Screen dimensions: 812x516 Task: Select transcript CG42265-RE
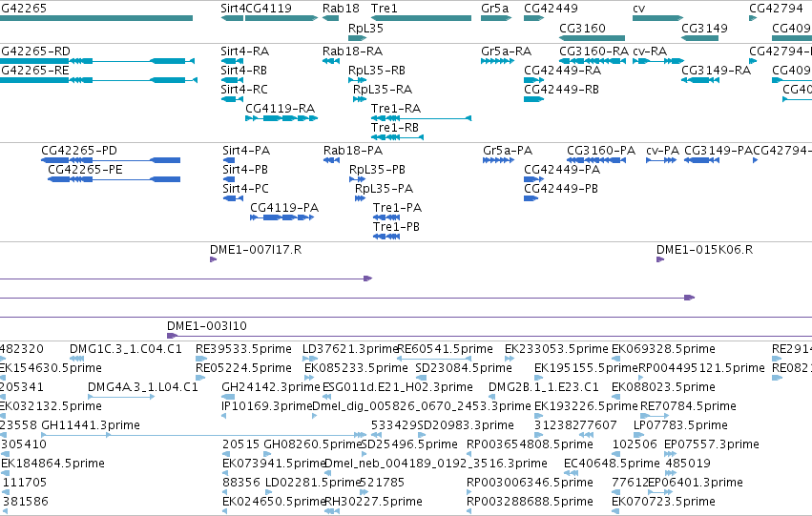click(x=98, y=80)
